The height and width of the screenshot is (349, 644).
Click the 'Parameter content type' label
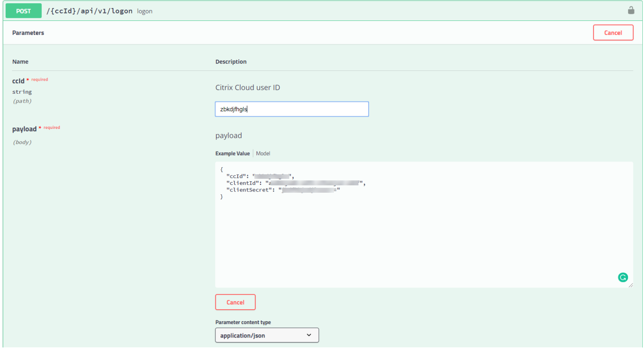(243, 322)
